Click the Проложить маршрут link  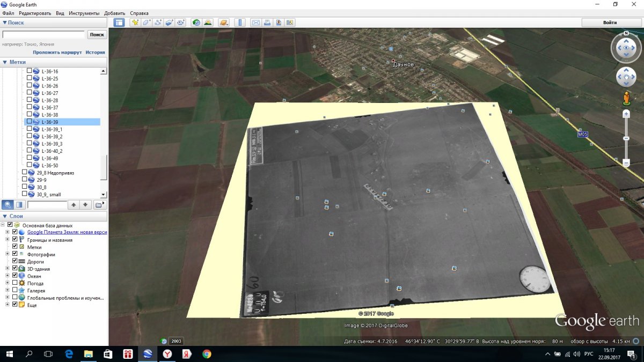click(57, 53)
